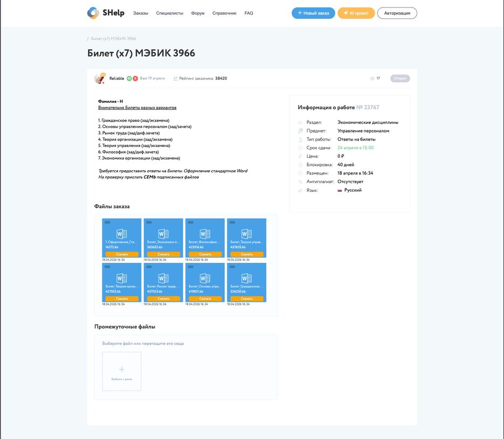Download the Билет_Гражданское file
504x439 pixels.
[x=246, y=298]
